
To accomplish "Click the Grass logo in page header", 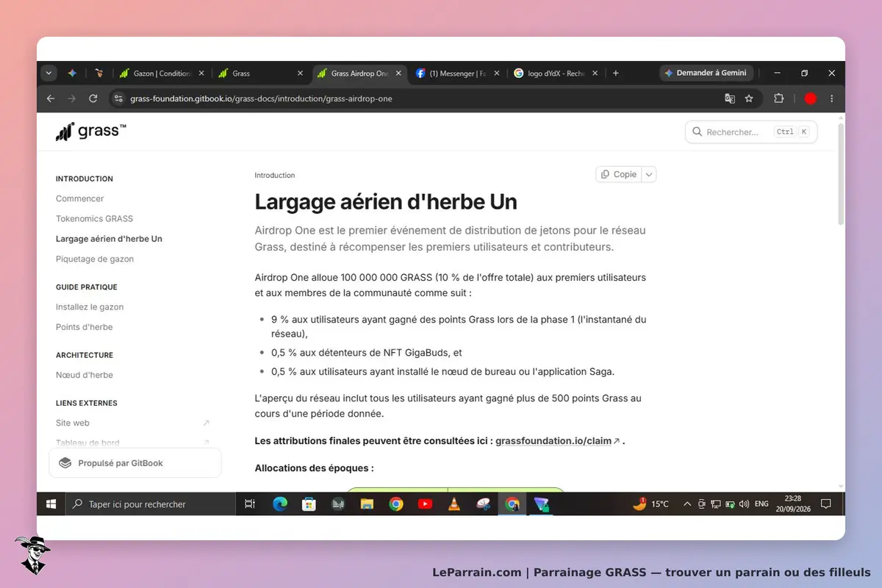I will 91,132.
